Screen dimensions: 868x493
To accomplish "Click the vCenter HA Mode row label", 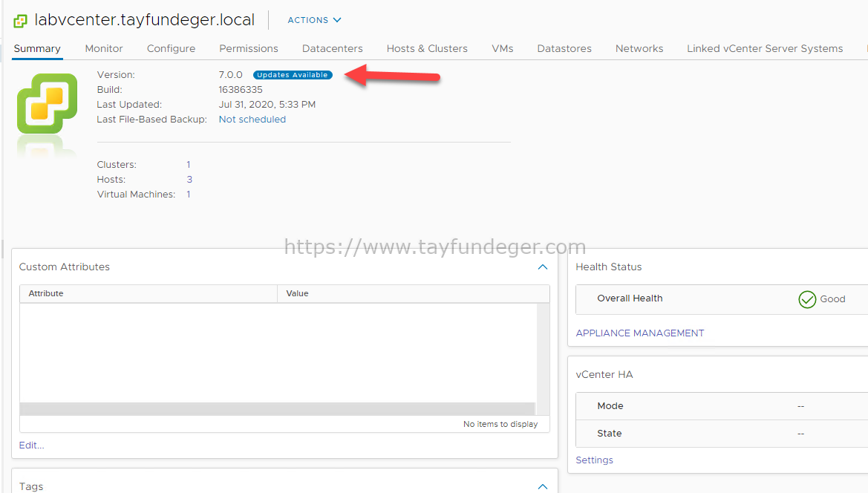I will 610,406.
